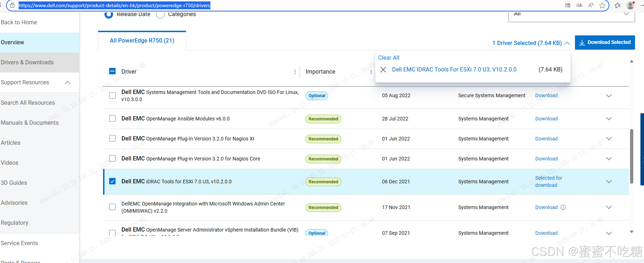644x263 pixels.
Task: Expand details for vSphere Installation Bundle row
Action: [x=609, y=233]
